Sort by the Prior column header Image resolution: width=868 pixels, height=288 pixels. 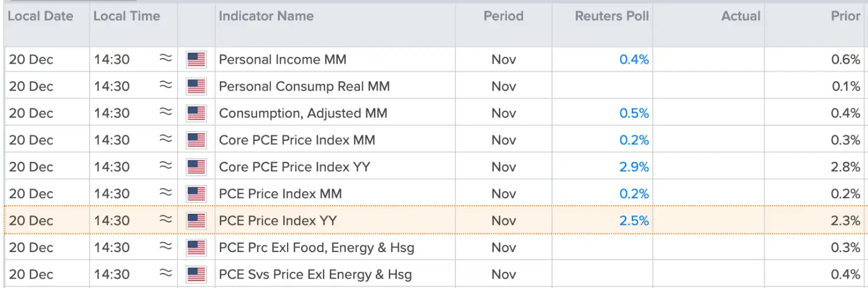pos(845,16)
